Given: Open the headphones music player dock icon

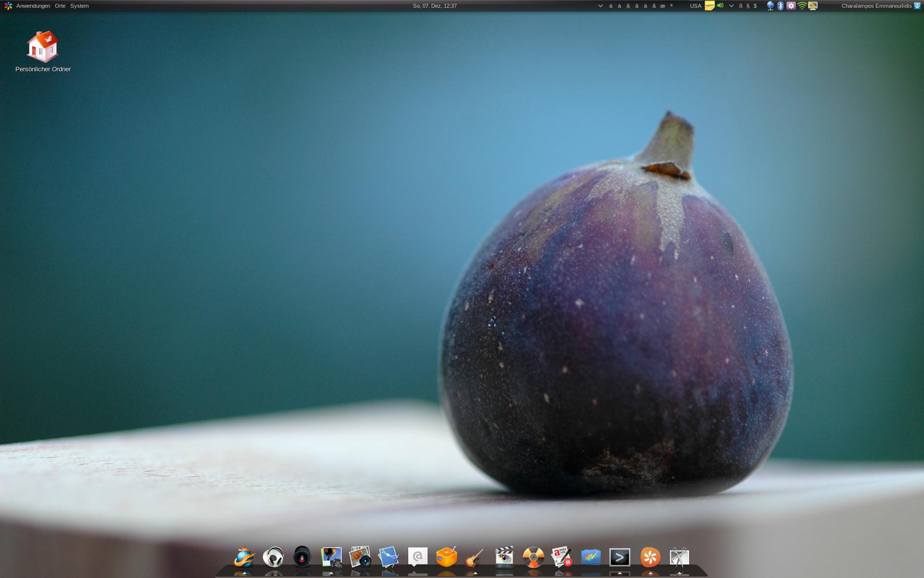Looking at the screenshot, I should tap(273, 557).
